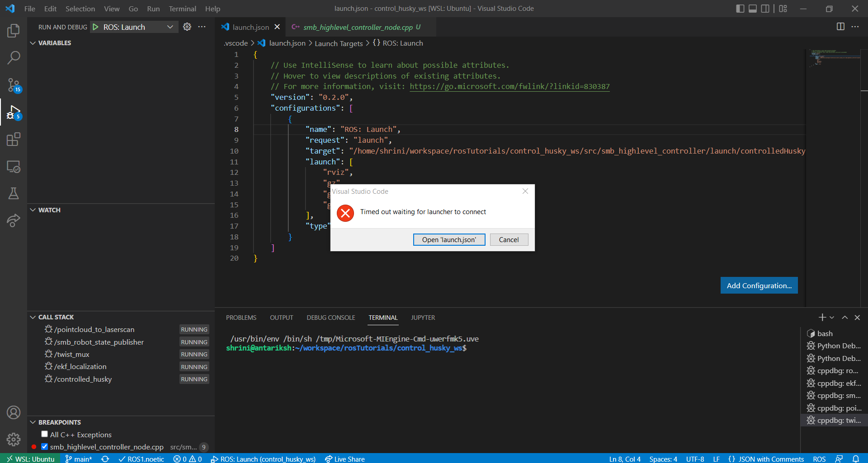Open the Run menu
This screenshot has width=868, height=463.
(x=153, y=9)
